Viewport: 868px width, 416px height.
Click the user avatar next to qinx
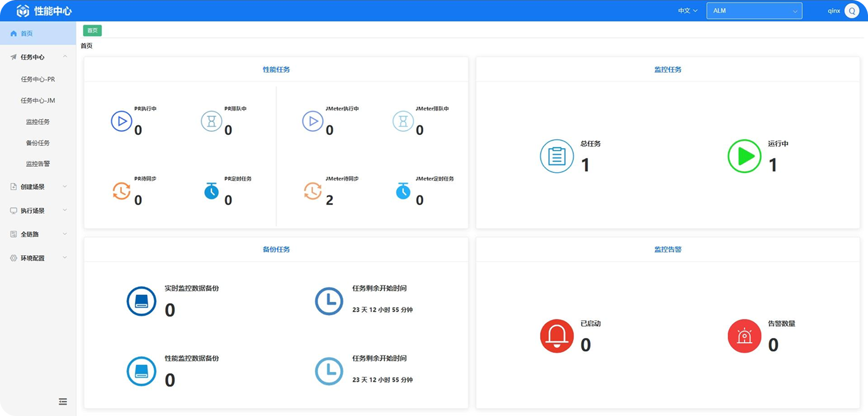pyautogui.click(x=852, y=11)
